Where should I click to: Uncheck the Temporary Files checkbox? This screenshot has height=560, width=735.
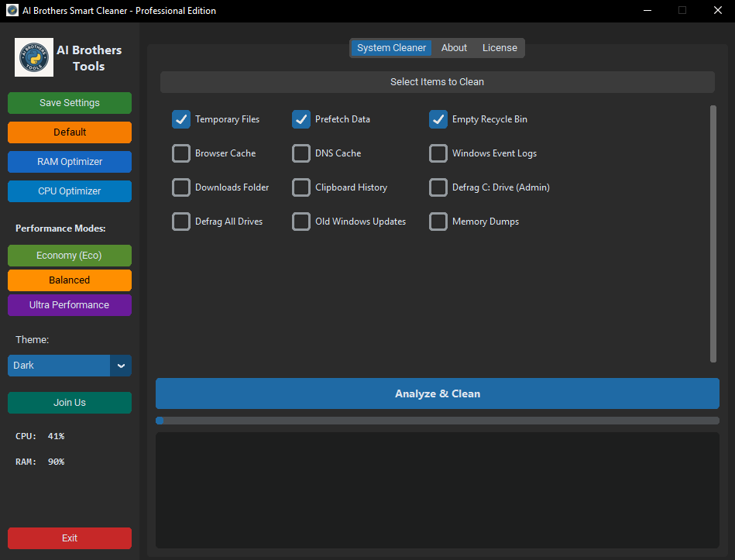tap(181, 119)
